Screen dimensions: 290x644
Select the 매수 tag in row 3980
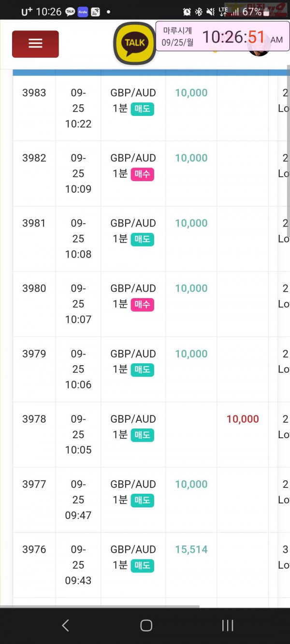click(x=142, y=305)
